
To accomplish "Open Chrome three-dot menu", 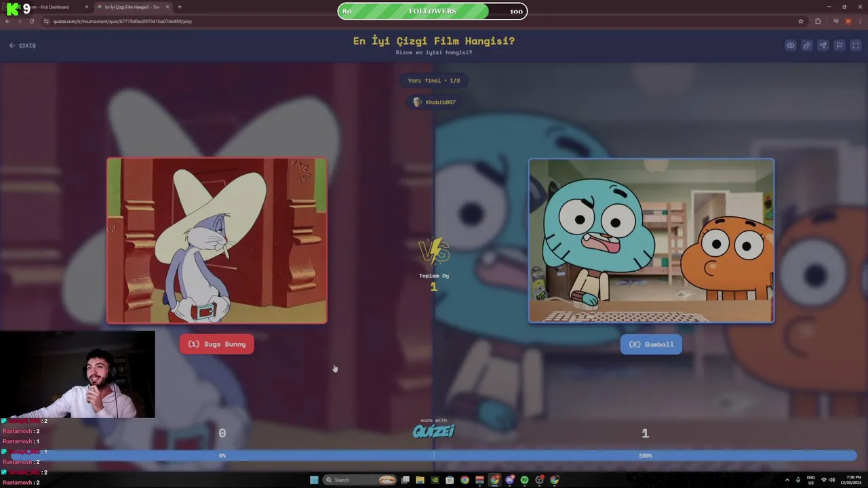I will [861, 21].
